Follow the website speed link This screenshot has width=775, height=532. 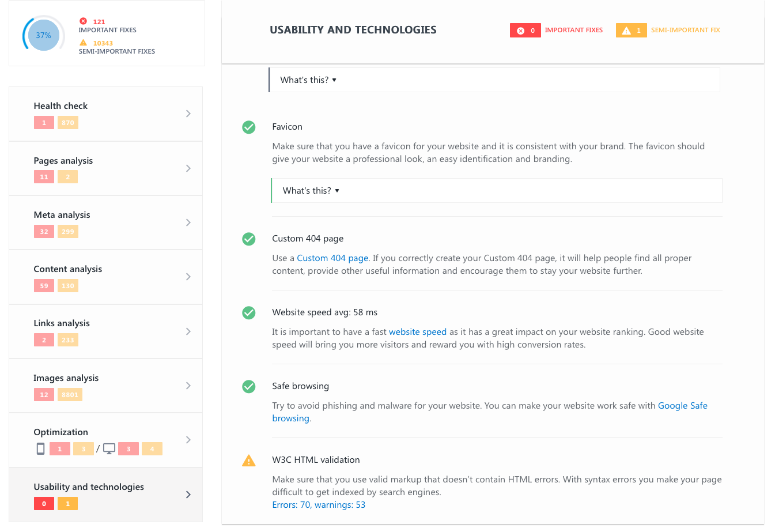418,332
